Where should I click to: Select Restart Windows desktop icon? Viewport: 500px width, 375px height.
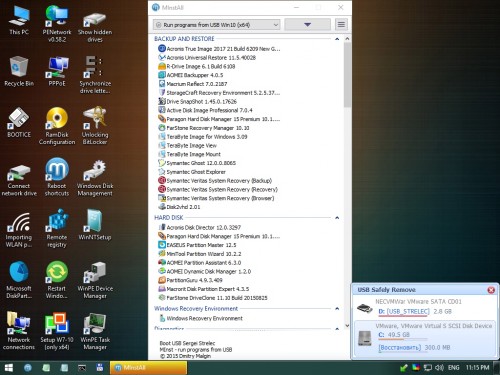[57, 280]
